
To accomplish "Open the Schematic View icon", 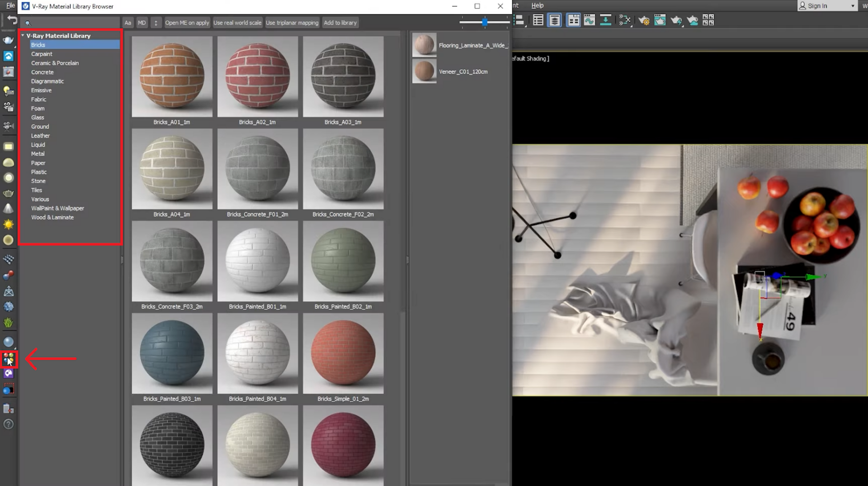I will (625, 20).
